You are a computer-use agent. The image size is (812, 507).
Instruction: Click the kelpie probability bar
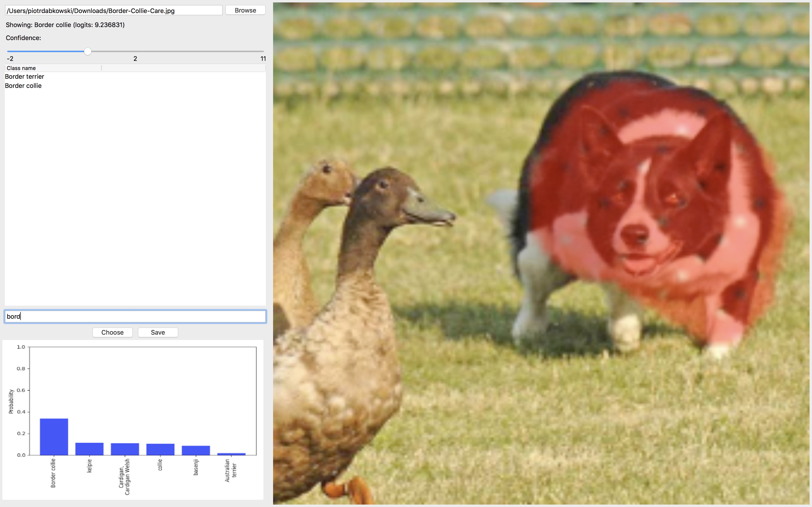click(89, 449)
